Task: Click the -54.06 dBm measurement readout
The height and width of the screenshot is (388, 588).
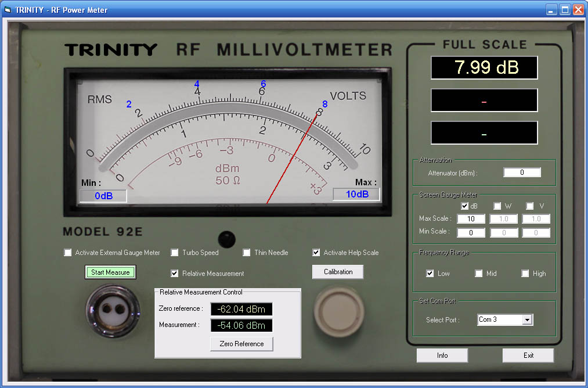Action: 241,325
